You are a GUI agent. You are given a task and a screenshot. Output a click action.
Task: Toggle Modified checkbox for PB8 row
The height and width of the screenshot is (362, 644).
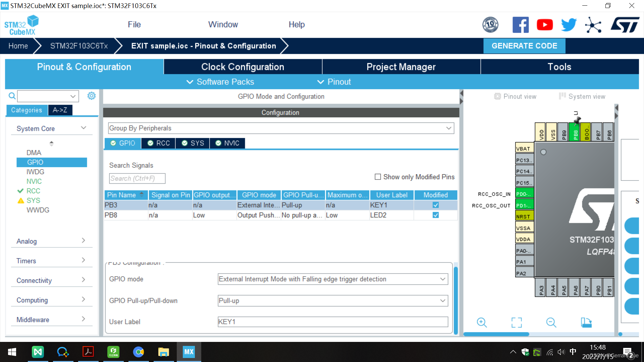[x=435, y=215]
